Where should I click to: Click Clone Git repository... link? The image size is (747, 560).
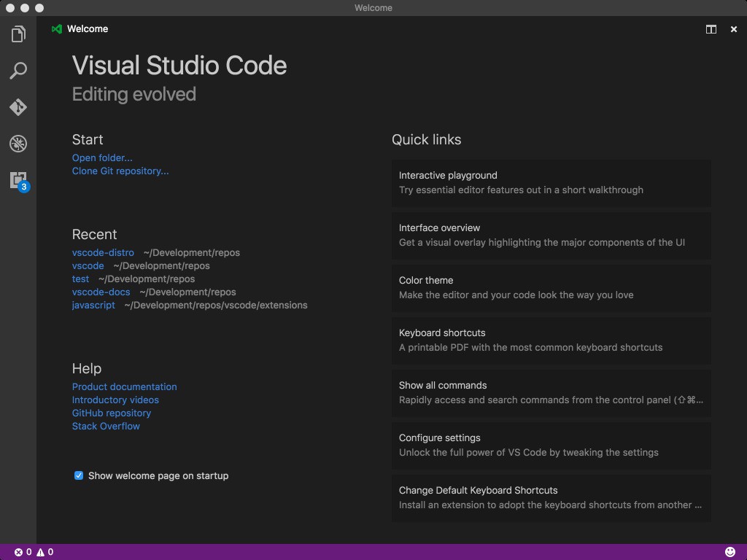[120, 171]
